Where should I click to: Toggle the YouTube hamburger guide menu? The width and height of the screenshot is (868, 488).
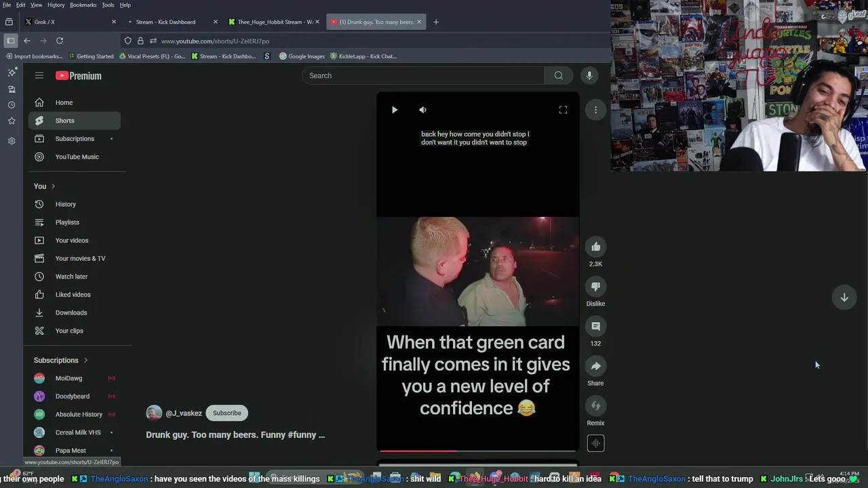tap(39, 75)
